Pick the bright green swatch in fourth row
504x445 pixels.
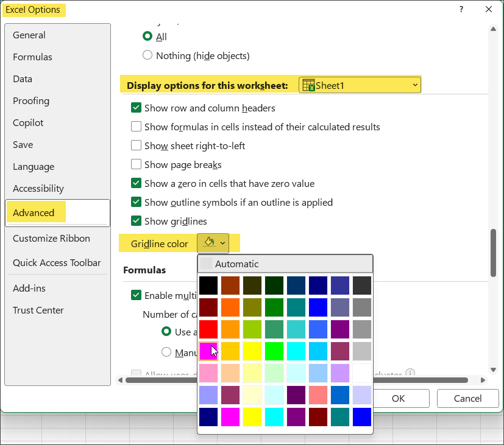274,351
